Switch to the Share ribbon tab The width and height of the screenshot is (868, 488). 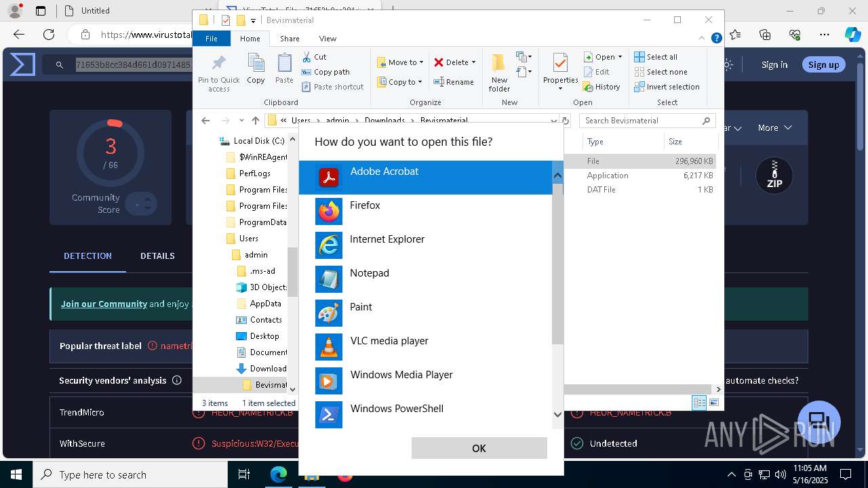coord(290,39)
